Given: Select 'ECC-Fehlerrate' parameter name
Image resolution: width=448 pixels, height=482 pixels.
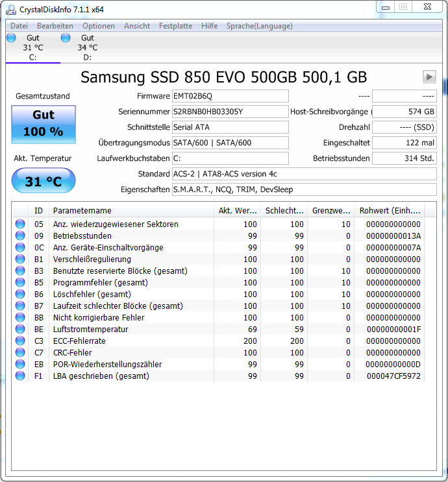Looking at the screenshot, I should click(79, 341).
